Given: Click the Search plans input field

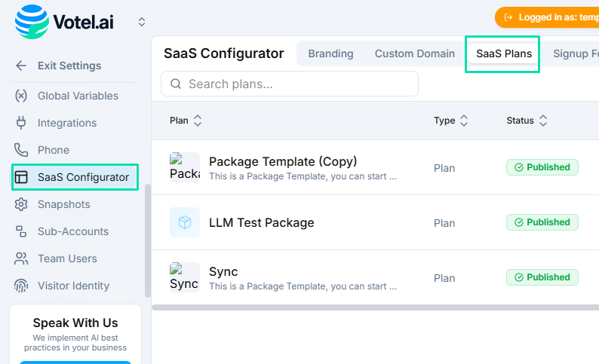Looking at the screenshot, I should [290, 84].
